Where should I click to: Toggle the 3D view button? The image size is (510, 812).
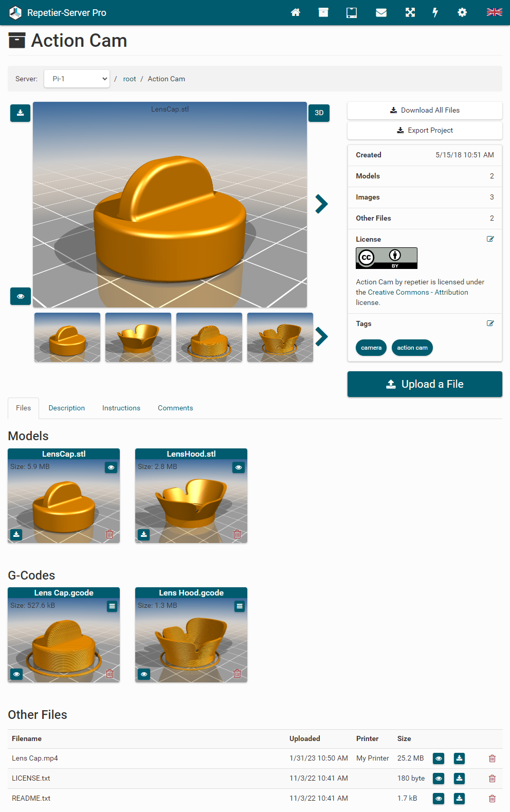(319, 113)
